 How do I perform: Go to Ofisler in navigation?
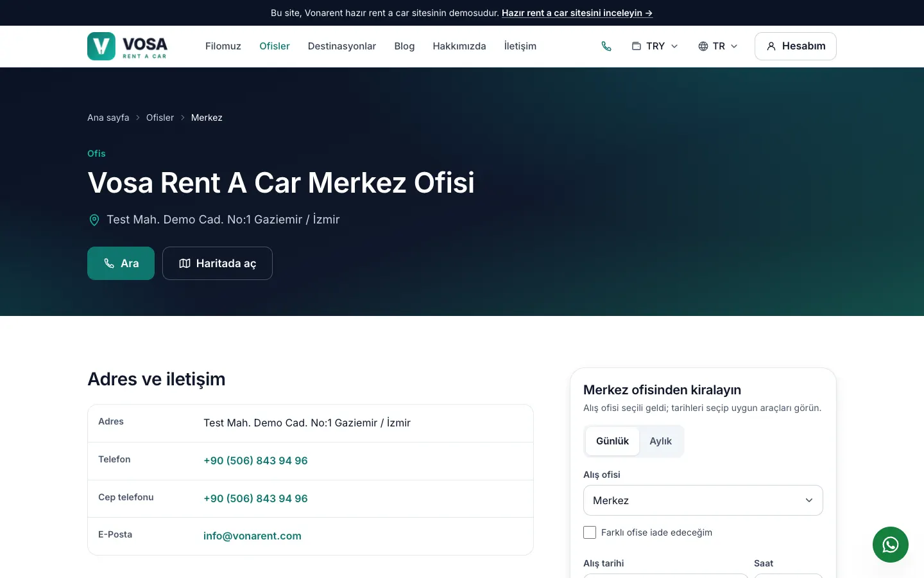275,46
